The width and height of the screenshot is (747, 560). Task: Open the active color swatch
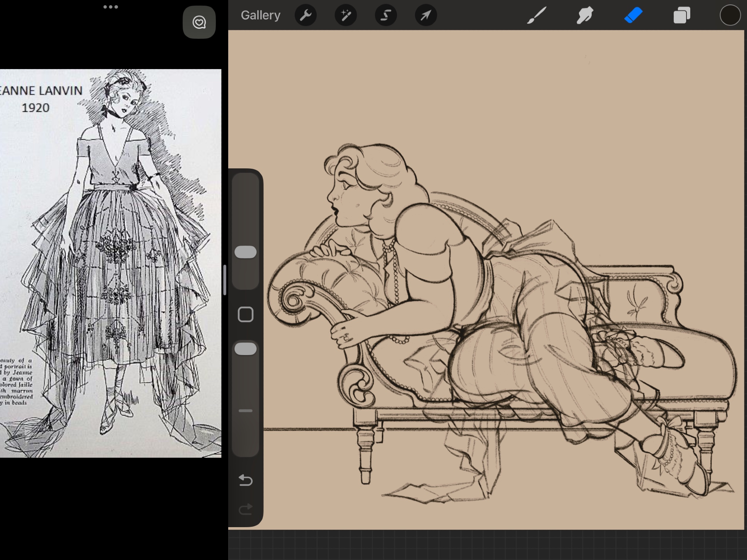pyautogui.click(x=730, y=15)
